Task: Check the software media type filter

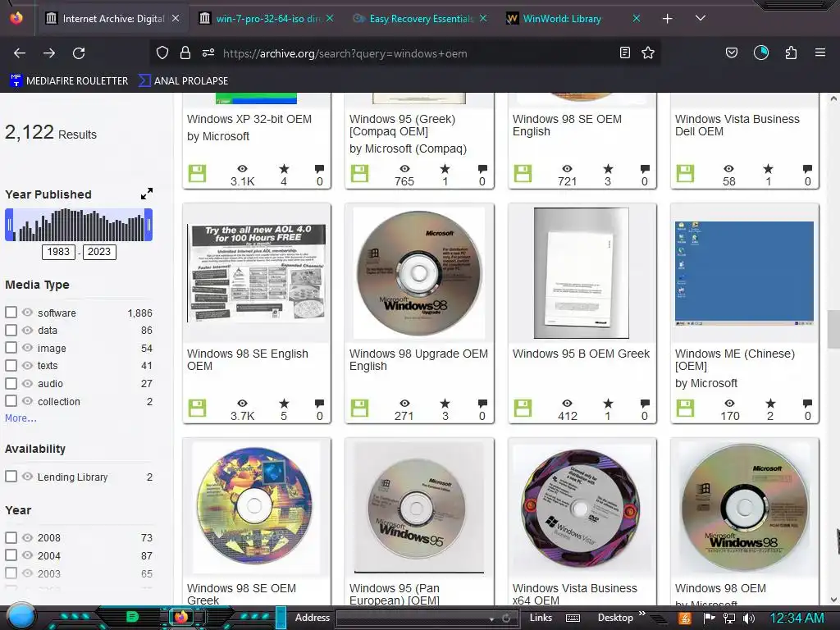Action: point(11,313)
